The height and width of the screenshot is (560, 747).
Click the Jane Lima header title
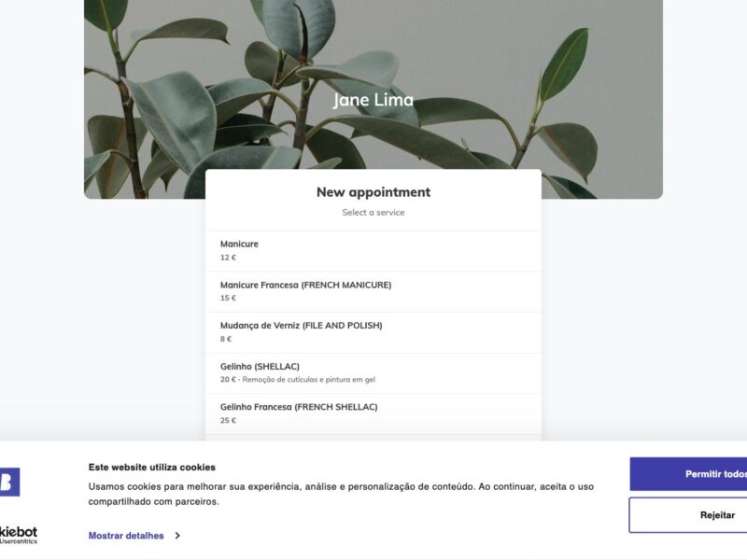[x=373, y=100]
